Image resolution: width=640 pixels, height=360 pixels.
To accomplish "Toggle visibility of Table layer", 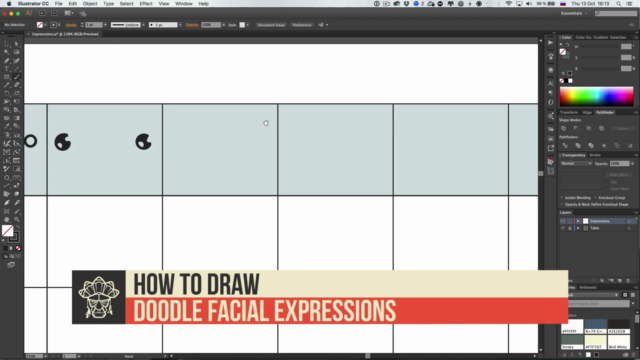I will pyautogui.click(x=563, y=228).
